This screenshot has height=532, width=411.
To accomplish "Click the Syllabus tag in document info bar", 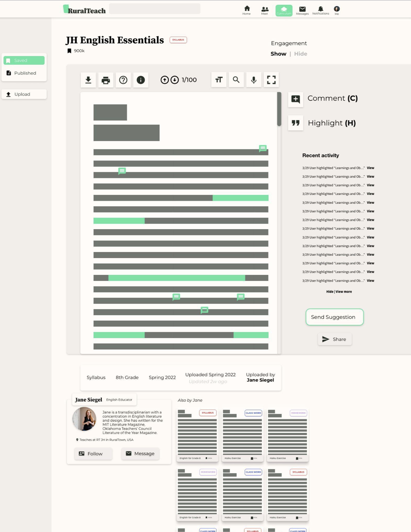I will [x=96, y=377].
